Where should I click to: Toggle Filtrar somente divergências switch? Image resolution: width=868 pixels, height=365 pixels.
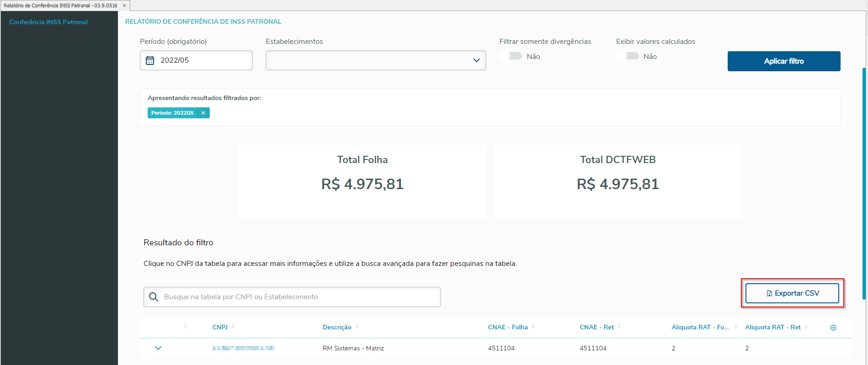511,56
